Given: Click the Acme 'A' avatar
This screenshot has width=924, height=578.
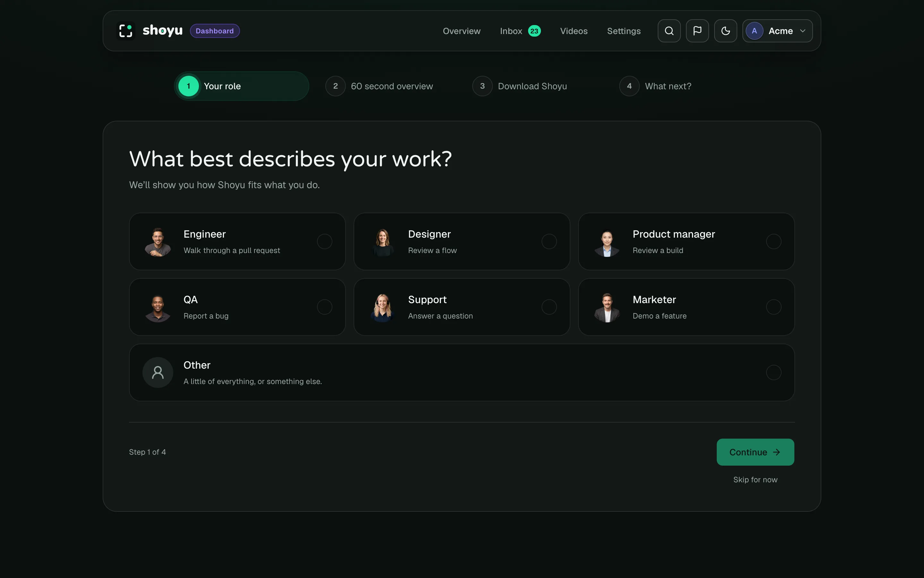Looking at the screenshot, I should point(754,31).
